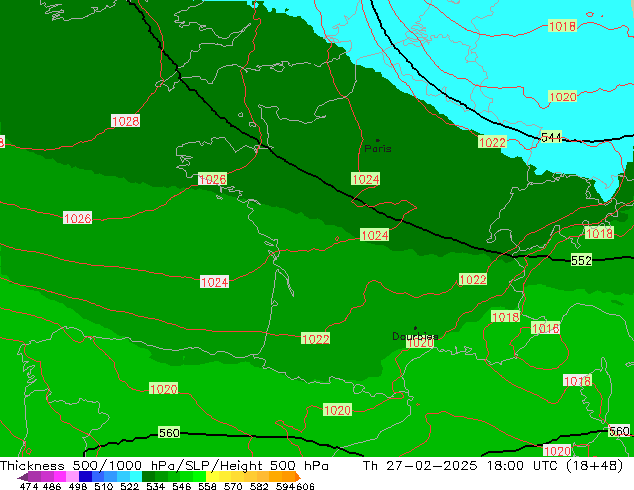Viewport: 634px width, 490px height.
Task: Click the legend value 582
Action: 259,486
